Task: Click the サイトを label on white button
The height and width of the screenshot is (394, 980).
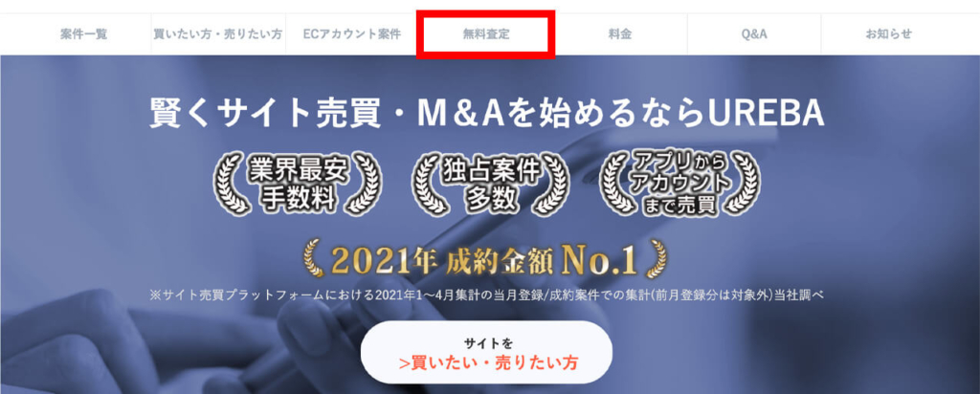Action: 488,342
